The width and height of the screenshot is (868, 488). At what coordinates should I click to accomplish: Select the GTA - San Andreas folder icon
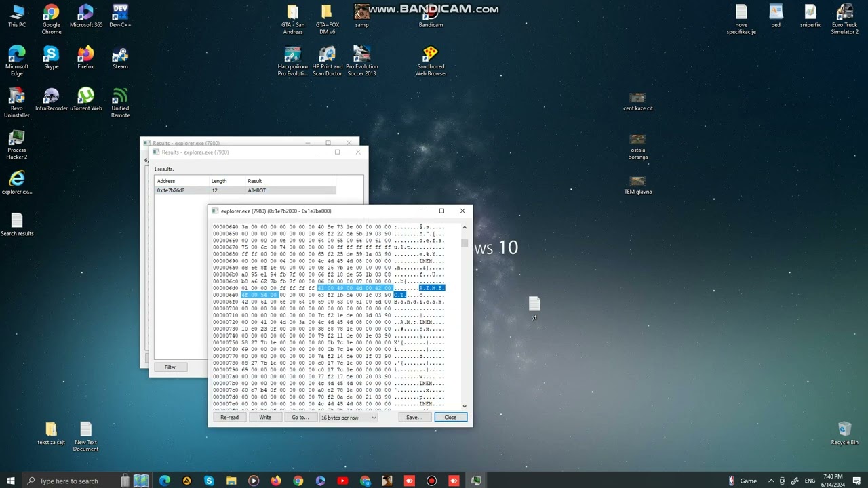(x=293, y=19)
